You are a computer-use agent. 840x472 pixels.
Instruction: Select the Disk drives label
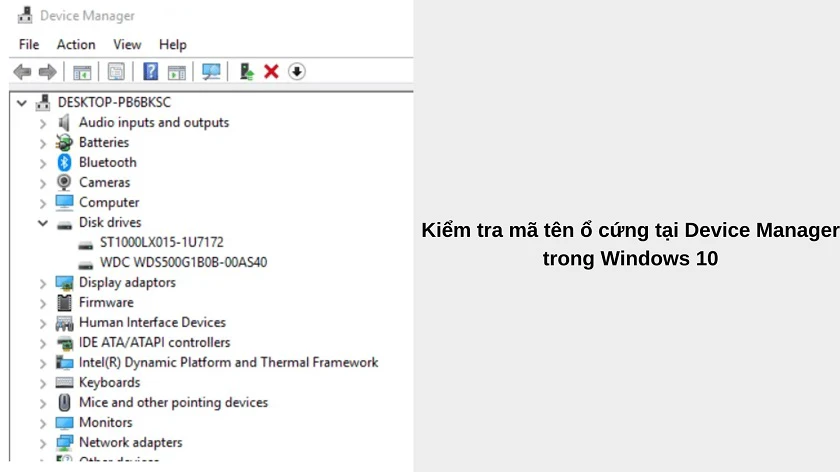(x=110, y=222)
